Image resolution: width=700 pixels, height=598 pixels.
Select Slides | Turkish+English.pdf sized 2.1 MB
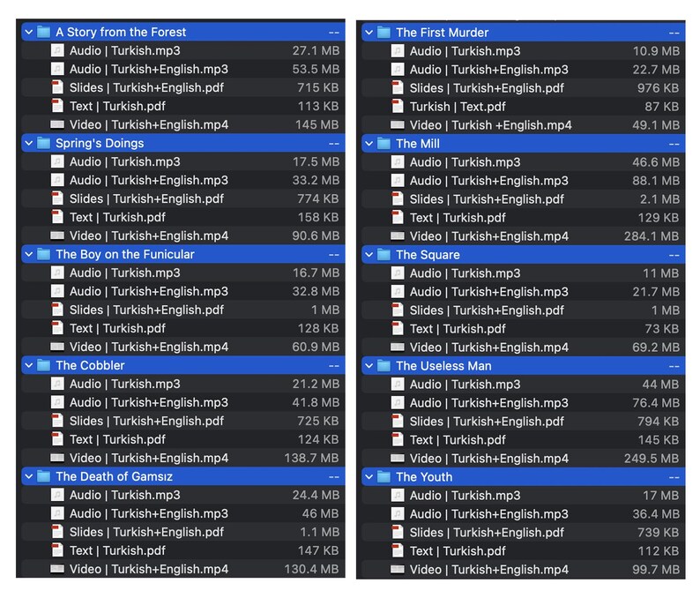pyautogui.click(x=487, y=199)
